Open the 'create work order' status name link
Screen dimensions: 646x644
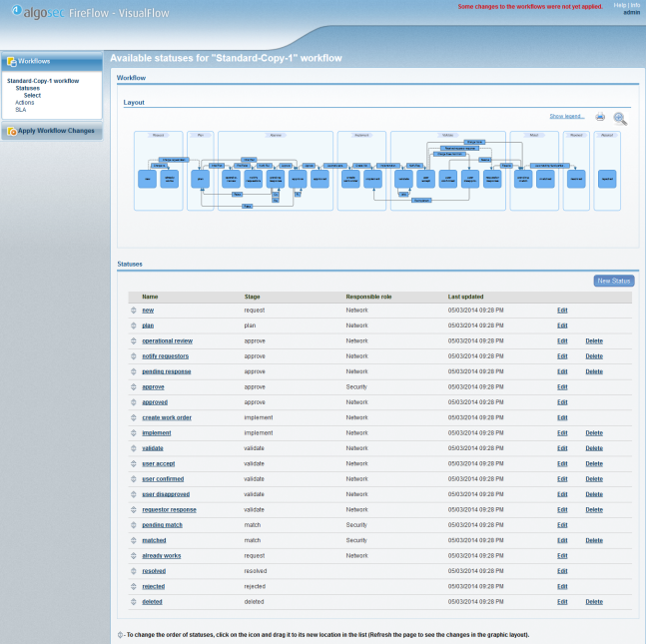tap(167, 417)
